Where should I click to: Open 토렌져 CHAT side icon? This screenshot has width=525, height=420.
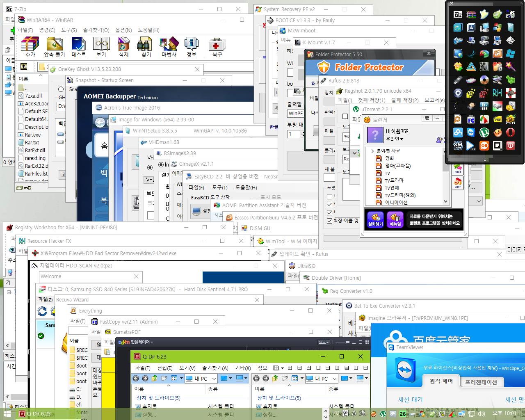coord(458,168)
